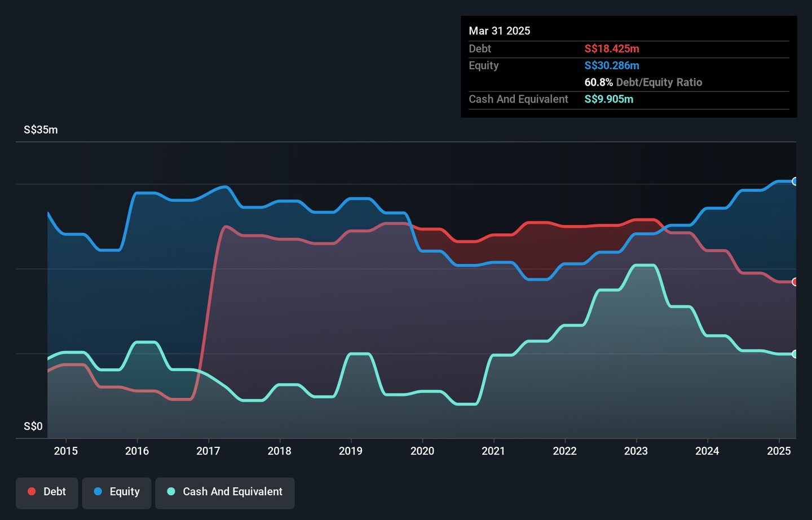Click the 2025 x-axis year label

[779, 451]
